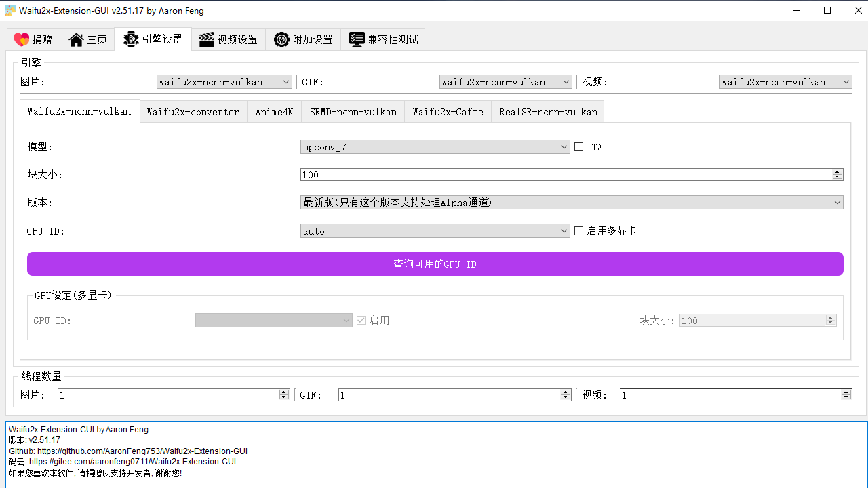Click the 查询可用的GPU ID button

[435, 264]
